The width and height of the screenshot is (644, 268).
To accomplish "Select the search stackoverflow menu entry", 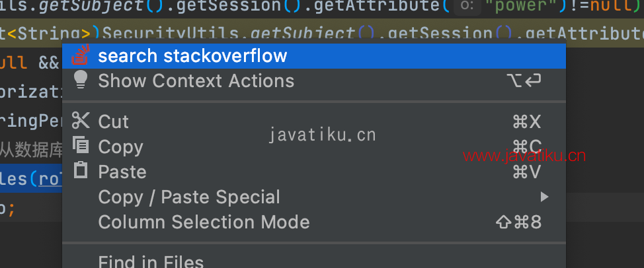I will point(314,56).
